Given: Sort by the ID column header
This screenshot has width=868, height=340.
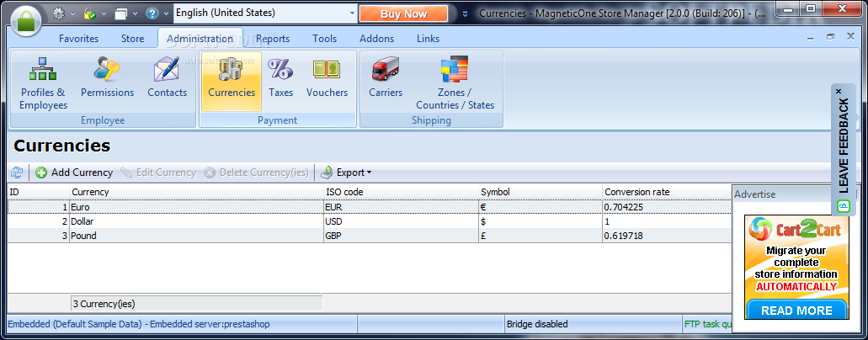Looking at the screenshot, I should tap(38, 192).
